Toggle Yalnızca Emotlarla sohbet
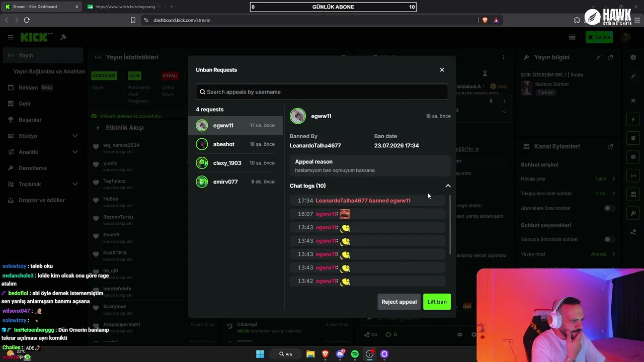Screen dimensions: 644x362 609,239
